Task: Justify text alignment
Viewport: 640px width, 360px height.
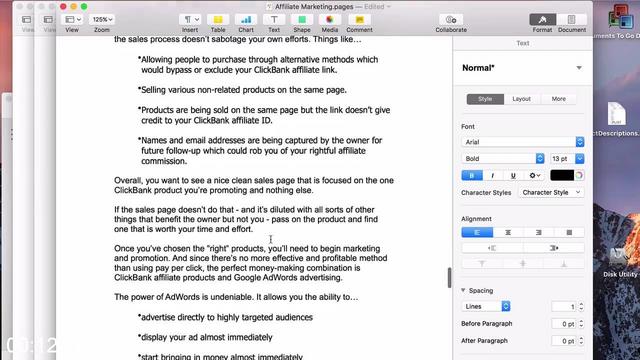Action: 569,232
